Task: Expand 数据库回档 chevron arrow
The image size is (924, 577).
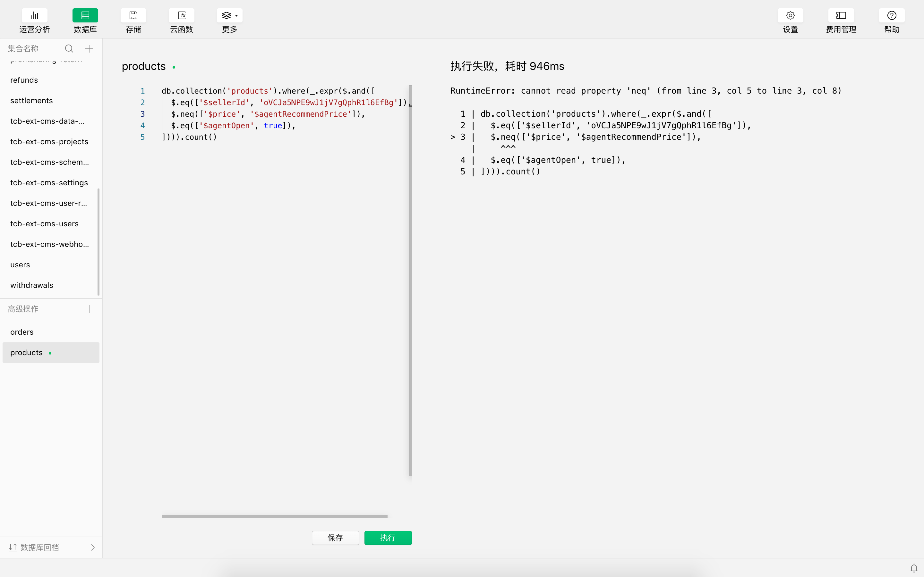Action: click(x=93, y=547)
